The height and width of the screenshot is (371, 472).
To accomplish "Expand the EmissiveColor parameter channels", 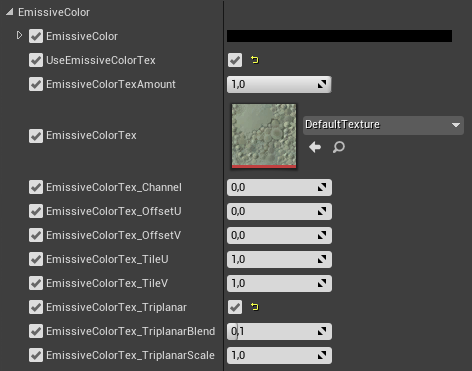I will point(19,35).
